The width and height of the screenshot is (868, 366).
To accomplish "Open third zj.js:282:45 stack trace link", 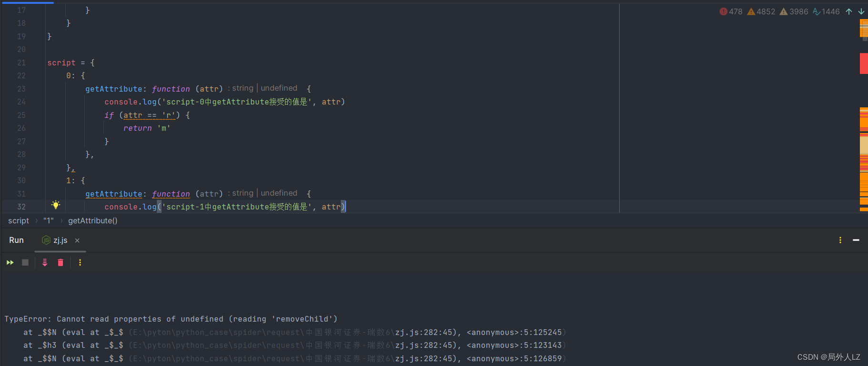I will pos(425,358).
